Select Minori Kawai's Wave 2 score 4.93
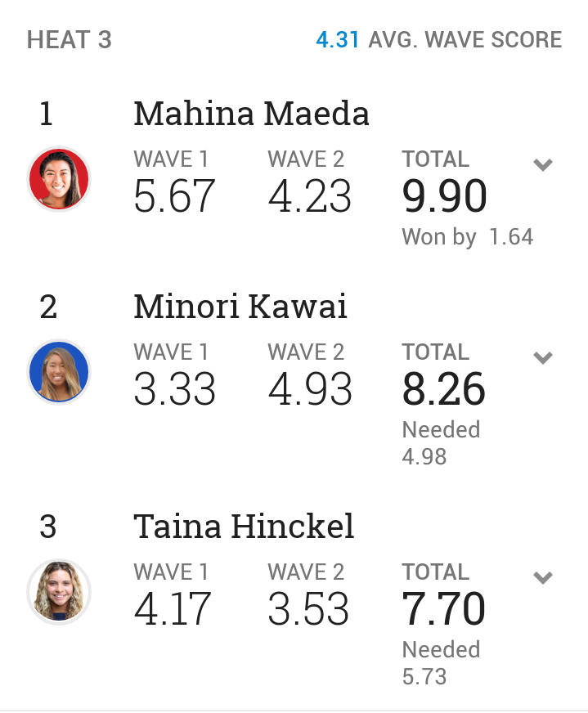 (x=310, y=389)
